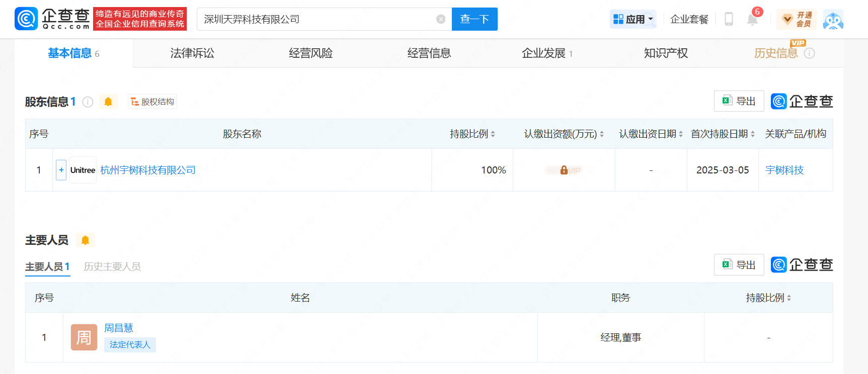Click the VIP-locked 认缴出资额 cell

564,170
